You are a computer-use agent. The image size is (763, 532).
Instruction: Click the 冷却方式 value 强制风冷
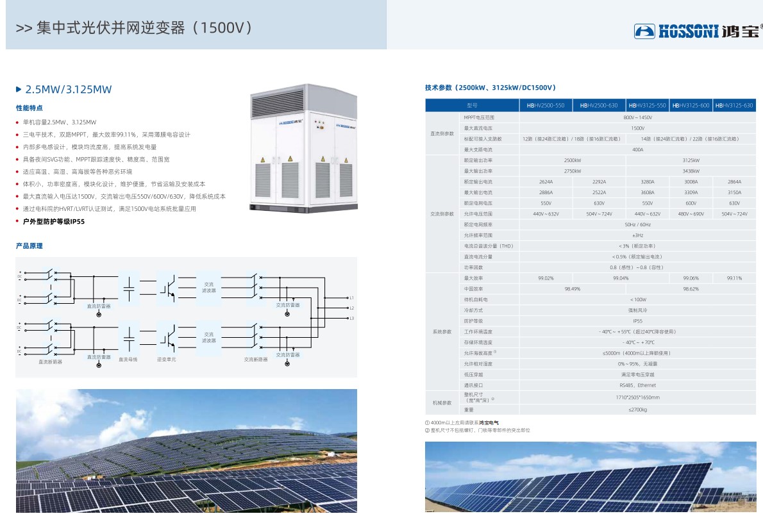click(637, 310)
